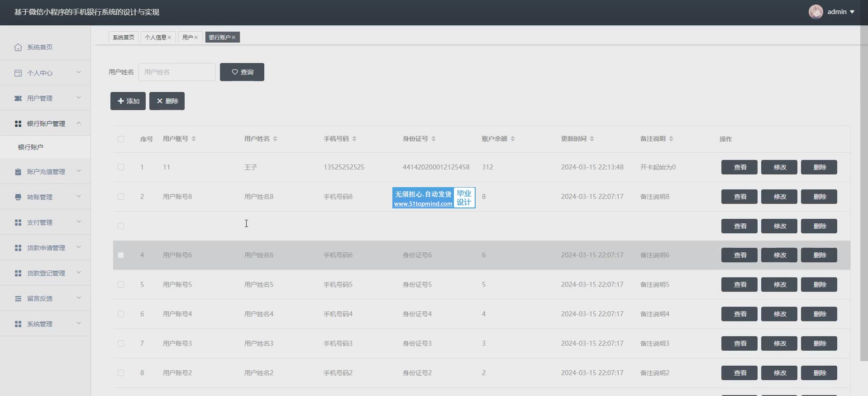Click 修改 for 用户账号5 row
The image size is (868, 396).
click(x=779, y=285)
